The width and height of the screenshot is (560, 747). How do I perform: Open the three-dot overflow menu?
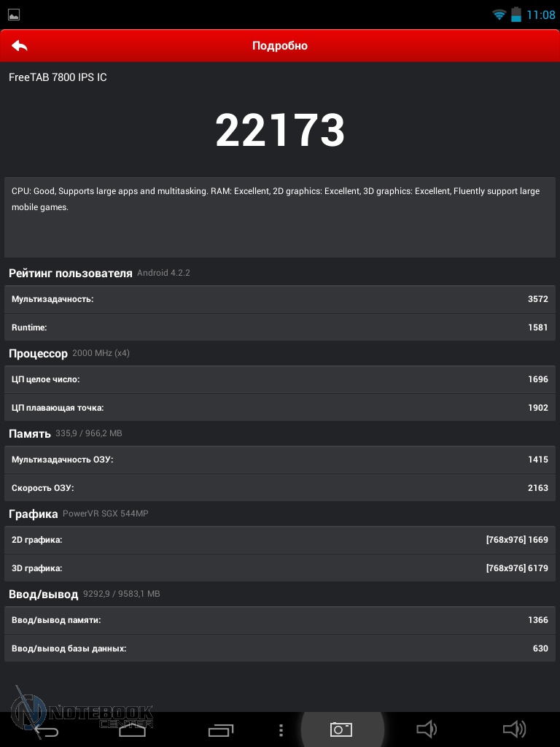[281, 729]
